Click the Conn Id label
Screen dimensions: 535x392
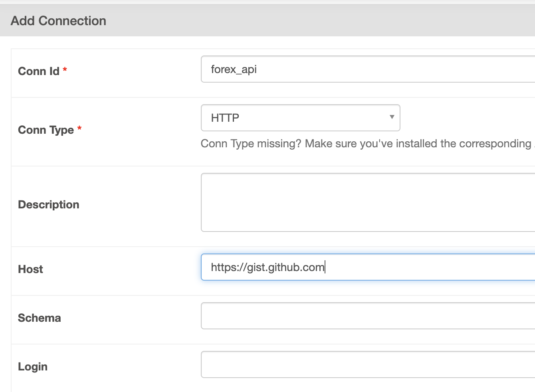coord(39,71)
